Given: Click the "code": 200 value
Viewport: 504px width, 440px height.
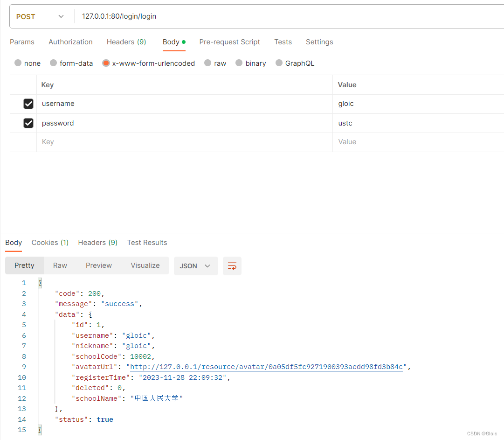Looking at the screenshot, I should click(94, 293).
